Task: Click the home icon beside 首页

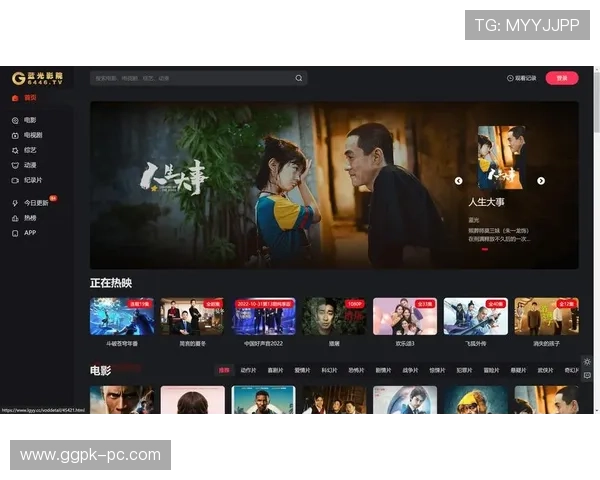Action: pos(15,98)
